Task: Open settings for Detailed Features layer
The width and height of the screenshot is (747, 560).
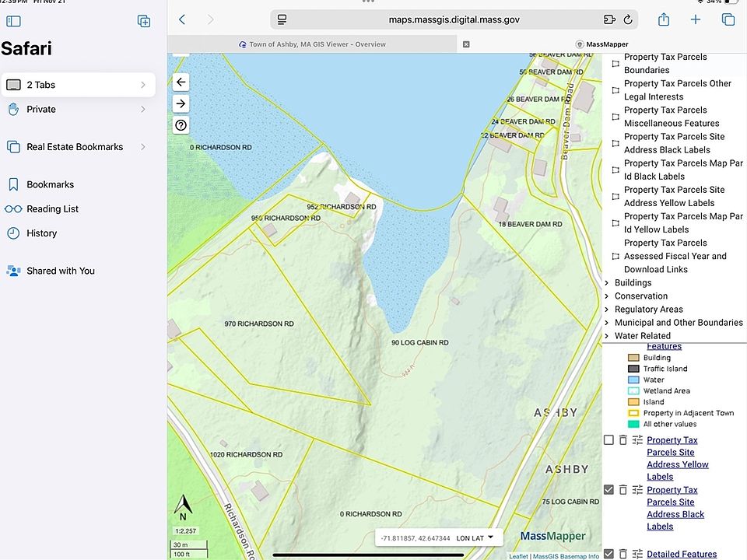Action: (x=637, y=554)
